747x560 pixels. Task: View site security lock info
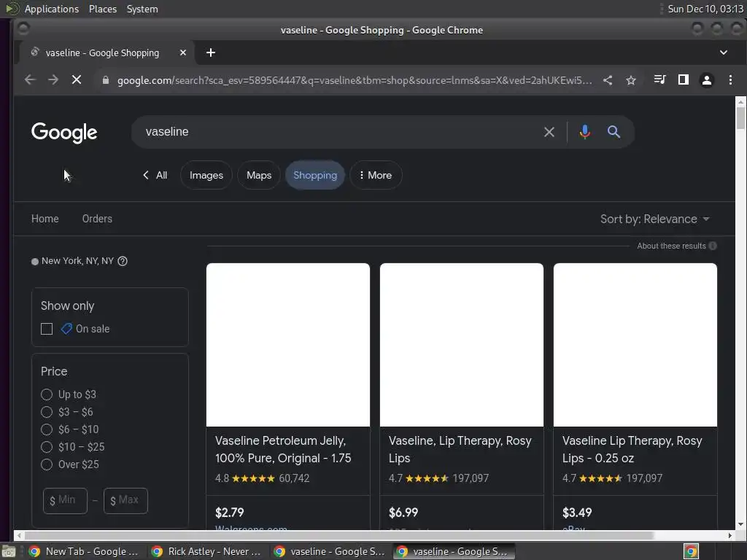click(x=106, y=80)
